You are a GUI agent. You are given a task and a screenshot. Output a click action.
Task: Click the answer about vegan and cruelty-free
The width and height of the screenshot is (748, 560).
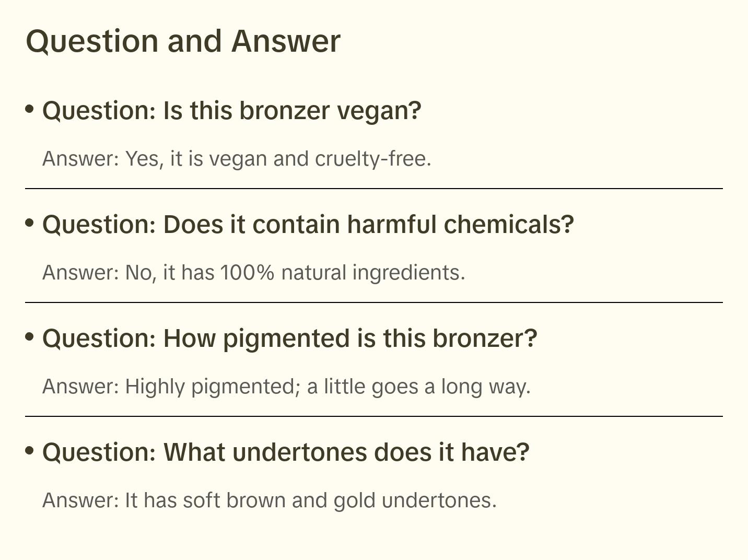coord(237,159)
